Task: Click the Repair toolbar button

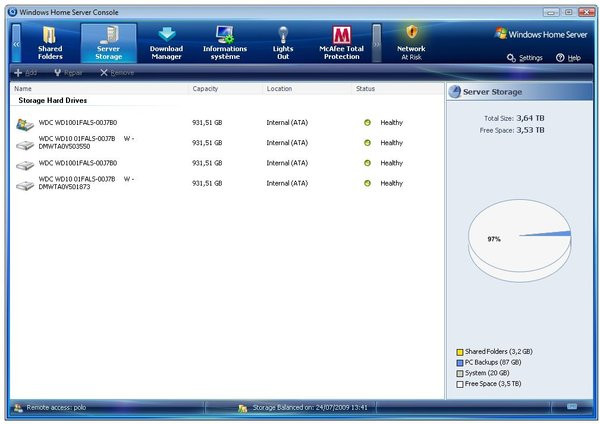Action: [x=68, y=73]
